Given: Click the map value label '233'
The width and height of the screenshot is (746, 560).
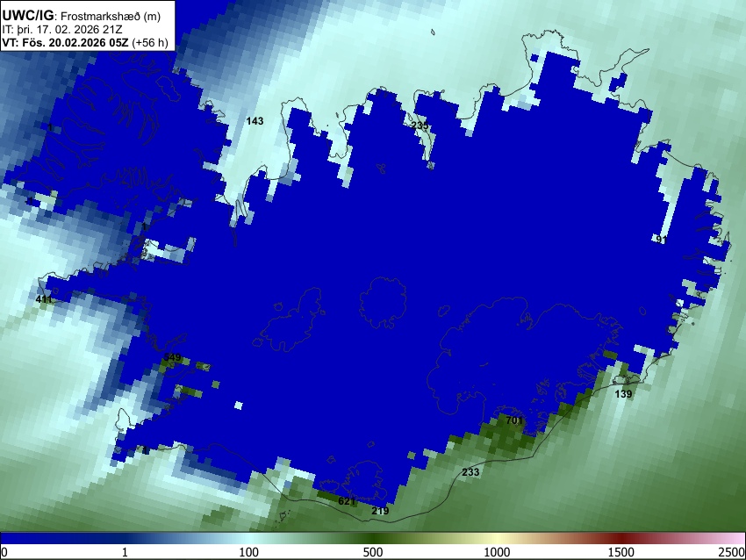Looking at the screenshot, I should coord(470,472).
